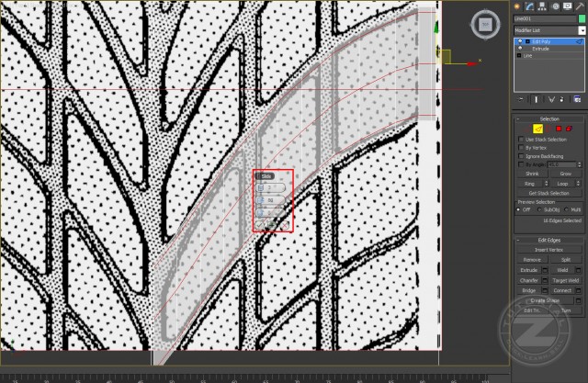Click the Configure Modifier Sets icon
Screen dimensions: 588x383
[x=577, y=98]
